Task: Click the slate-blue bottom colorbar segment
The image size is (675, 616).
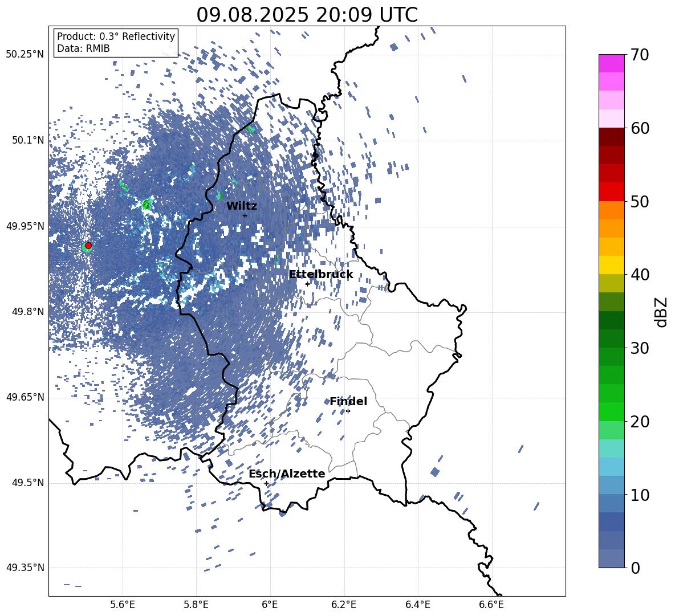Action: [x=612, y=558]
